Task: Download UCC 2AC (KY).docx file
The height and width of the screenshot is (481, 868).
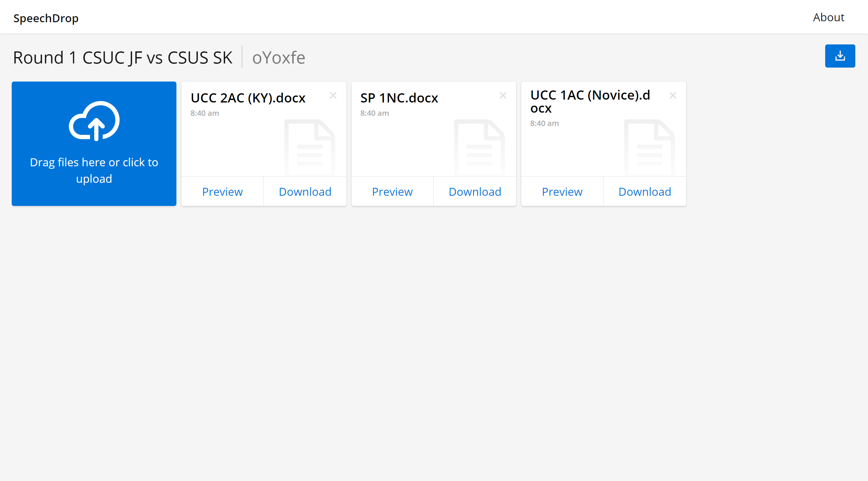Action: pos(305,191)
